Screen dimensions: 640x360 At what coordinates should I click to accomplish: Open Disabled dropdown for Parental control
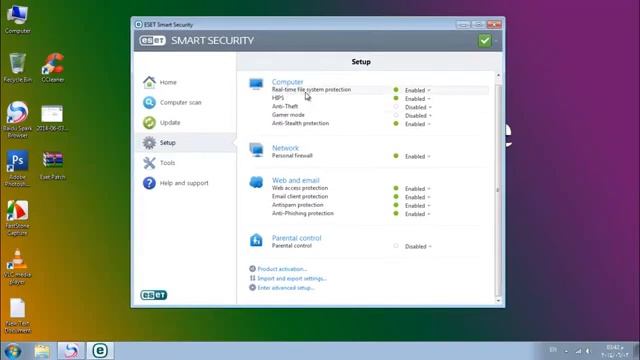pyautogui.click(x=418, y=247)
